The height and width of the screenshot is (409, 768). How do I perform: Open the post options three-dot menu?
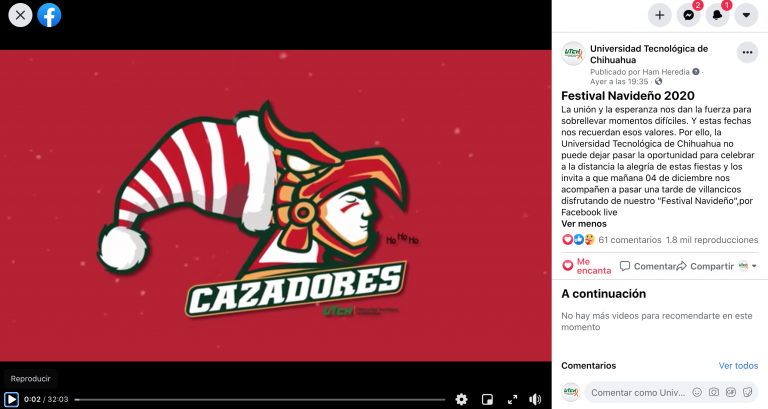click(x=747, y=53)
